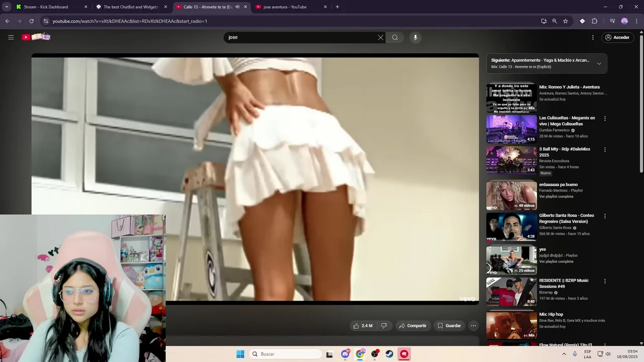Screen dimensions: 644x362
Task: Click the taskbar Buscar search box
Action: click(x=286, y=354)
